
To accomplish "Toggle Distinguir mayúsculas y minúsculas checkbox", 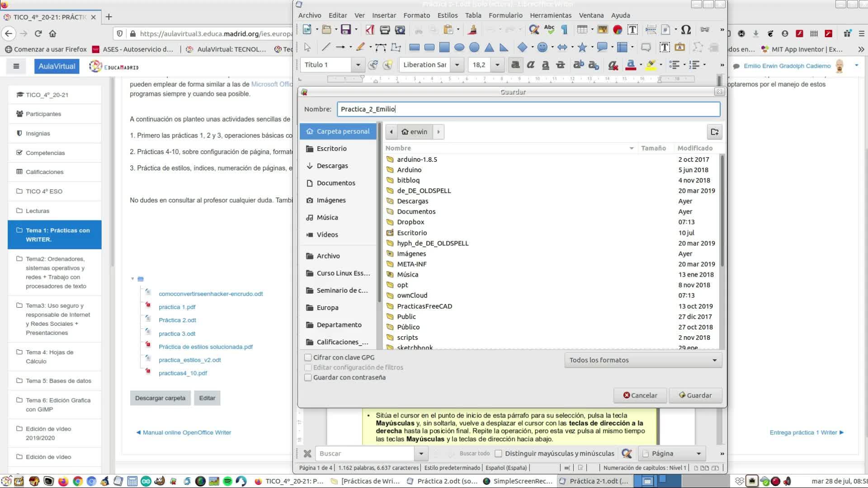I will pos(498,453).
